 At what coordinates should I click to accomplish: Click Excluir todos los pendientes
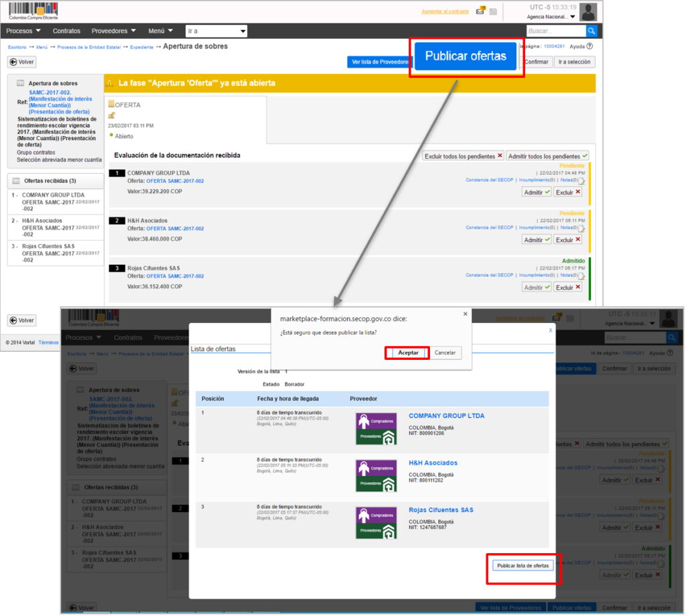[x=463, y=156]
